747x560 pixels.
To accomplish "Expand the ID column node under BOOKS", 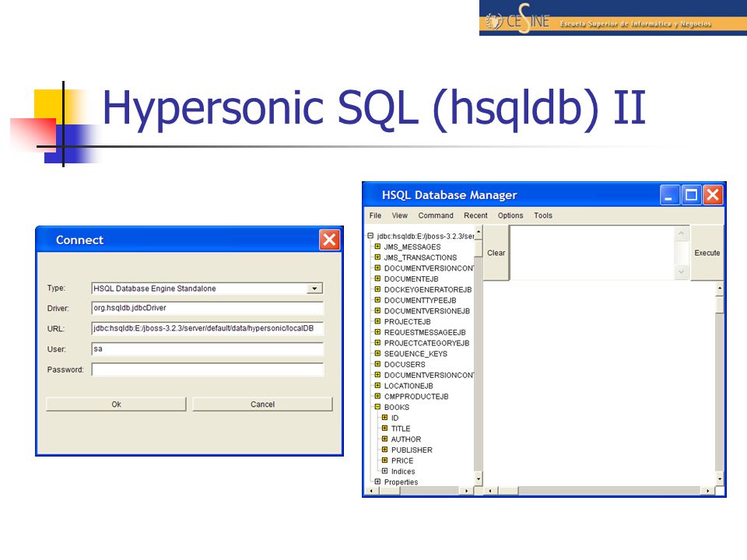I will (384, 418).
